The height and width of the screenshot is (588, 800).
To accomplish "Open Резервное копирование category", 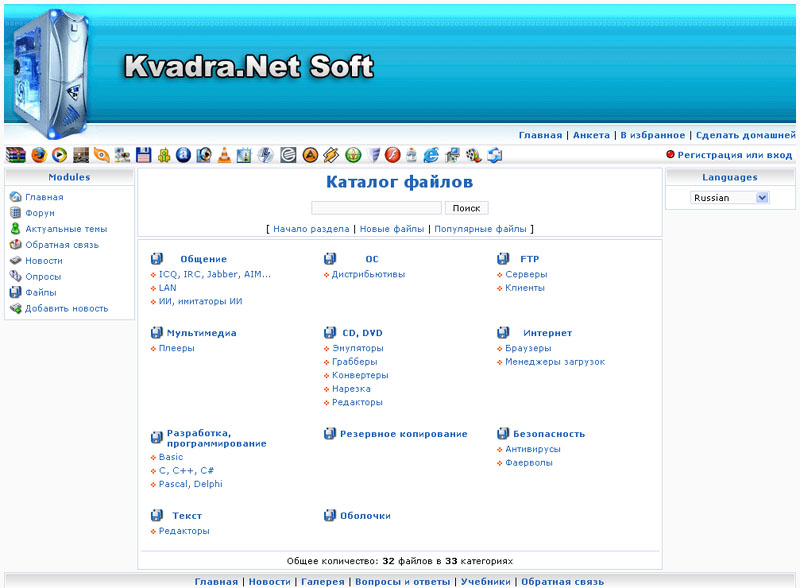I will pos(404,434).
